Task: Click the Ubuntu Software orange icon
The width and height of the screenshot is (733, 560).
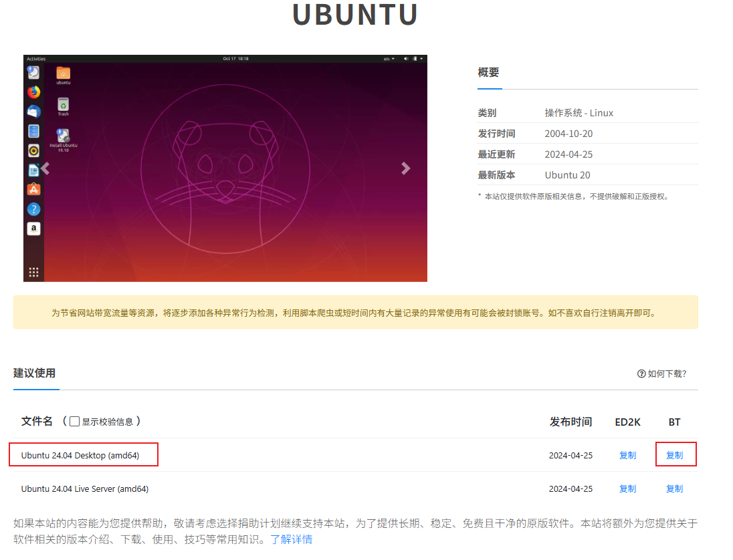Action: pyautogui.click(x=33, y=190)
